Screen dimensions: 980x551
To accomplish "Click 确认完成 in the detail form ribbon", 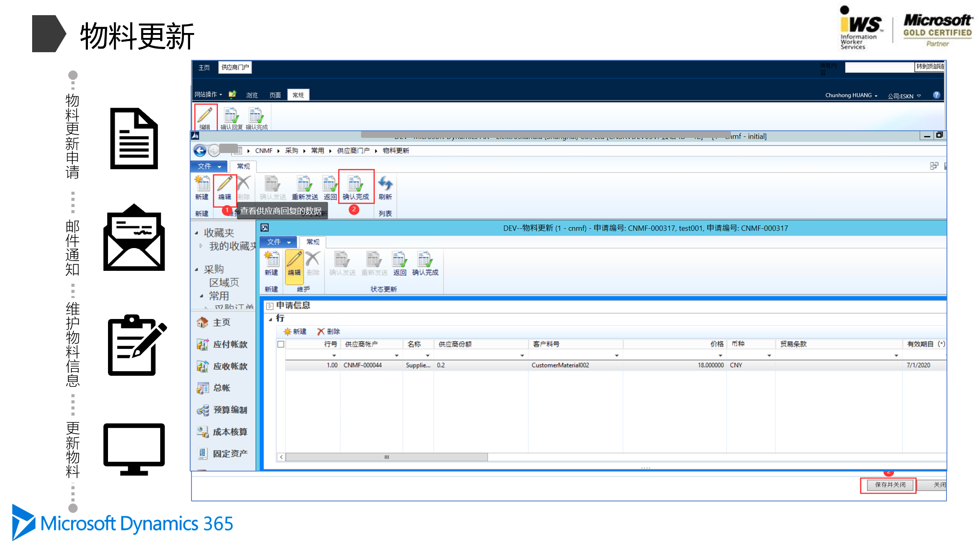I will coord(425,264).
